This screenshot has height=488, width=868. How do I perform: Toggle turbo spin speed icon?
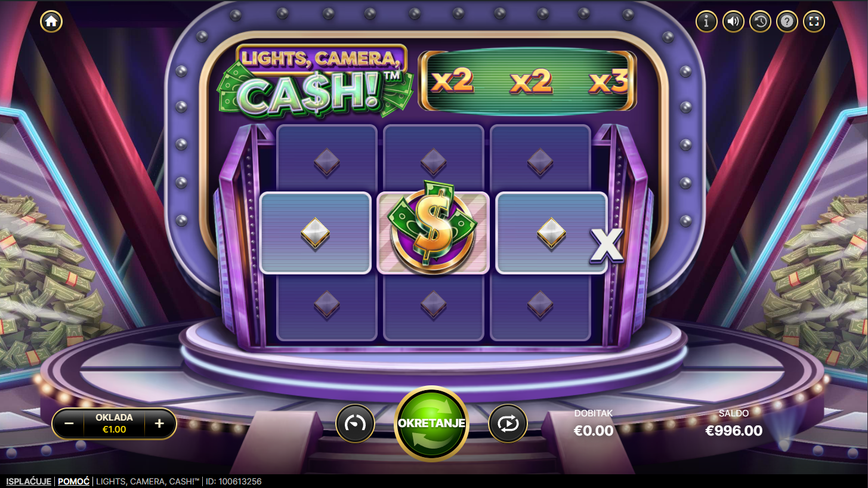[356, 424]
